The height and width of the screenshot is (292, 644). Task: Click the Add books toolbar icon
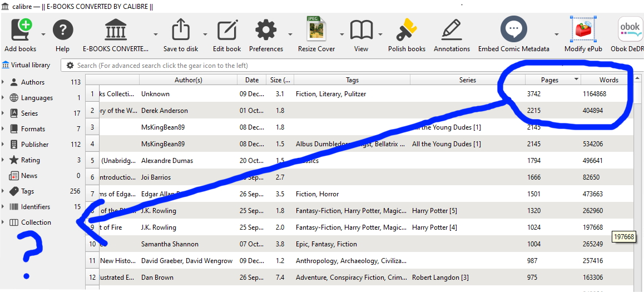point(21,29)
